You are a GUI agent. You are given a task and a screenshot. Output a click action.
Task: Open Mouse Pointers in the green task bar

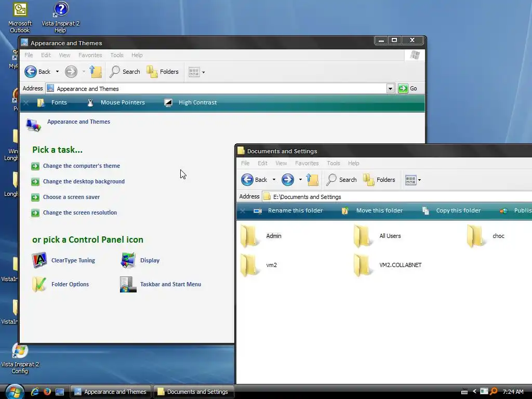pos(116,102)
